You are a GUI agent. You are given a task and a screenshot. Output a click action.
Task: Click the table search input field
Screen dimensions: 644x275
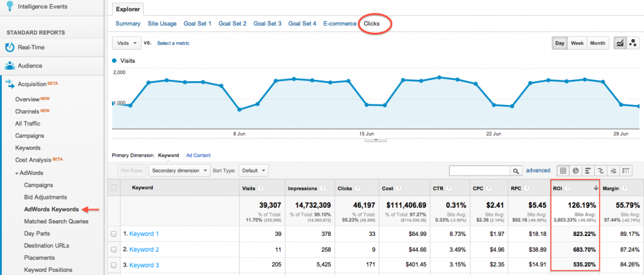click(479, 171)
